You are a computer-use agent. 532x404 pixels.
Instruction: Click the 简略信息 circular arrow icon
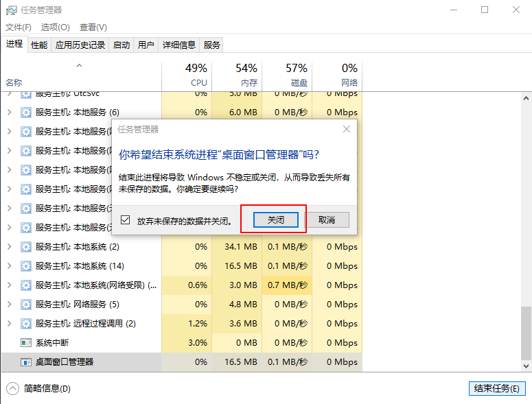click(14, 388)
